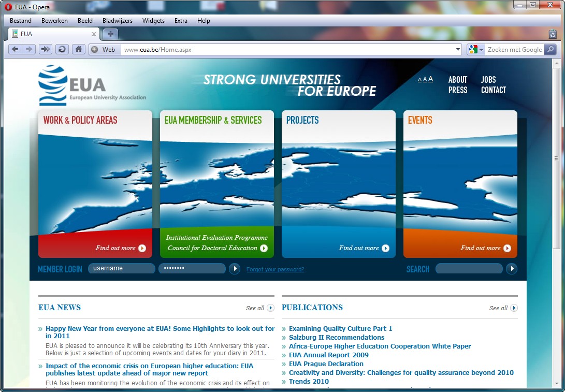The image size is (565, 392).
Task: Select the largest text size A
Action: (430, 79)
